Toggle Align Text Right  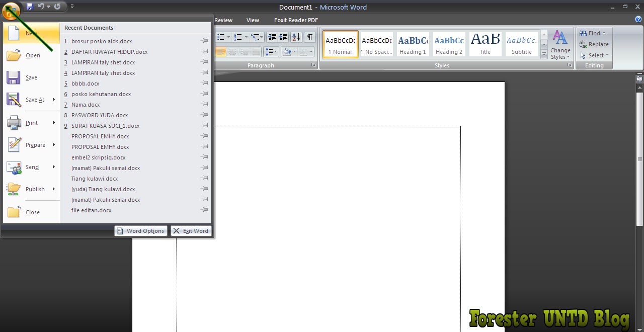(245, 52)
